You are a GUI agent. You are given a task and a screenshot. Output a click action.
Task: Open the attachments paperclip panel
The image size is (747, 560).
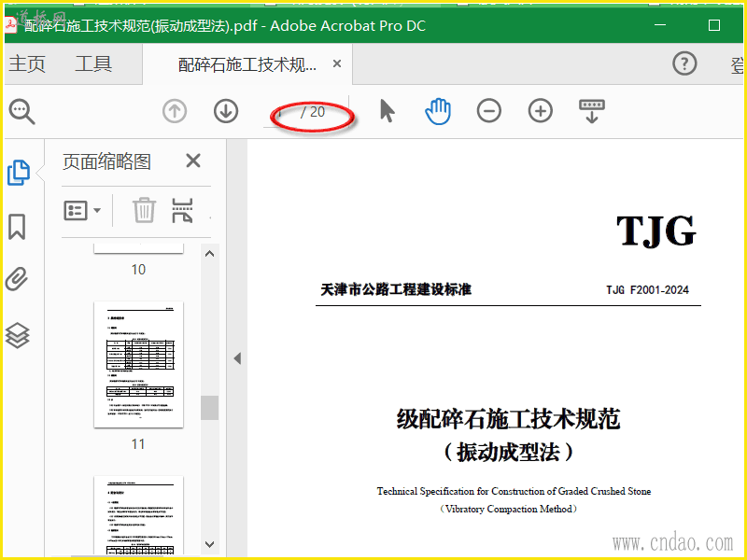pyautogui.click(x=17, y=278)
